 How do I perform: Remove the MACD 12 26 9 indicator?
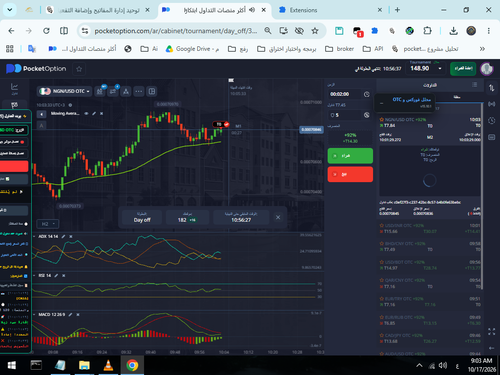pos(78,315)
